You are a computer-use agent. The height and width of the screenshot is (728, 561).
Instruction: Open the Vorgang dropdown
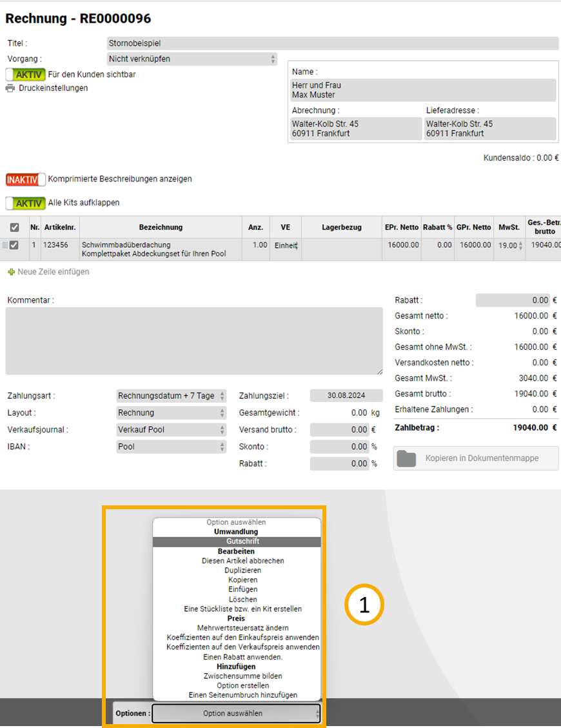pyautogui.click(x=192, y=59)
